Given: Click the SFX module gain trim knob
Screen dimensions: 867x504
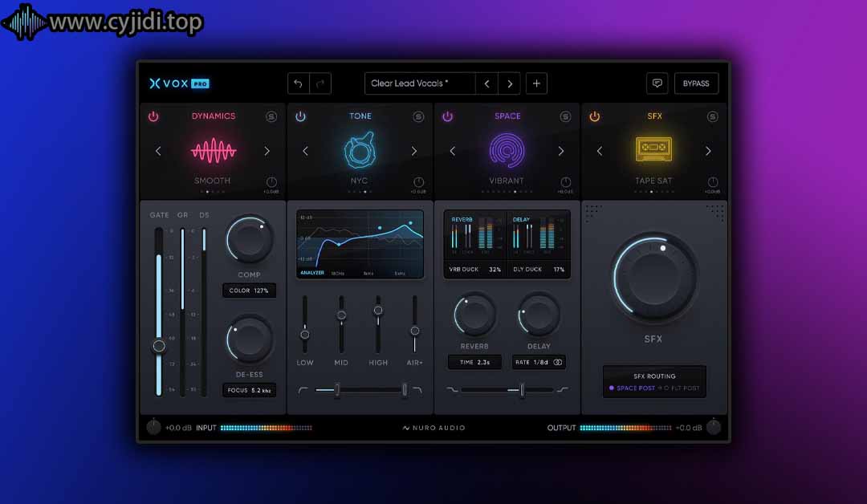Looking at the screenshot, I should pyautogui.click(x=713, y=182).
